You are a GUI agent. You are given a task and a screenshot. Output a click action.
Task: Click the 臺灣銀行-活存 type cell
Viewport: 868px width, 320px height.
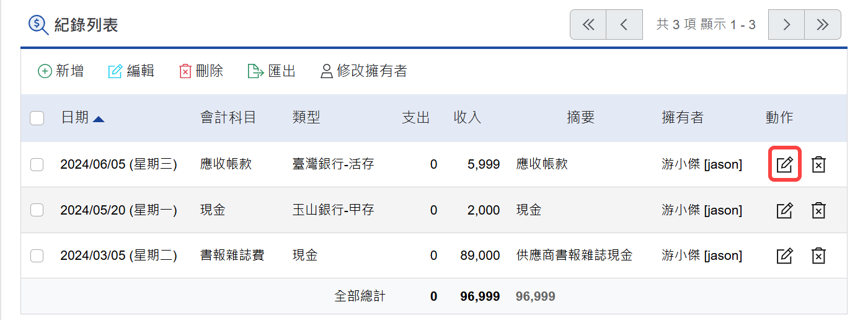[334, 164]
